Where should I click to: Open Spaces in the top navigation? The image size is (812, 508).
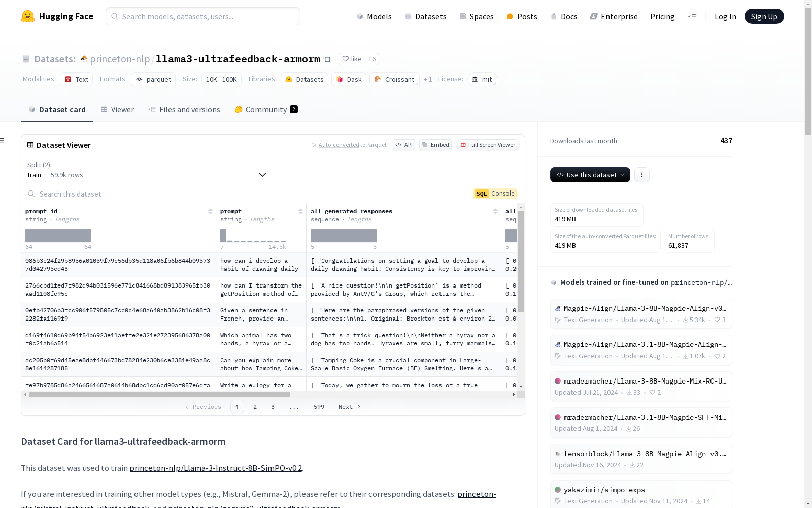[477, 16]
